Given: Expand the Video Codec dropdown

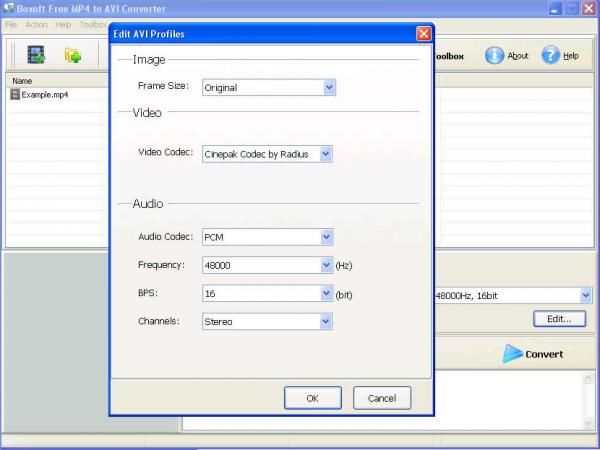Looking at the screenshot, I should [267, 154].
